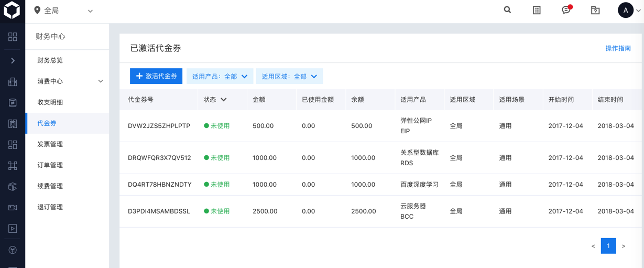Go to 发票管理 in side menu
The height and width of the screenshot is (268, 644).
[x=50, y=144]
